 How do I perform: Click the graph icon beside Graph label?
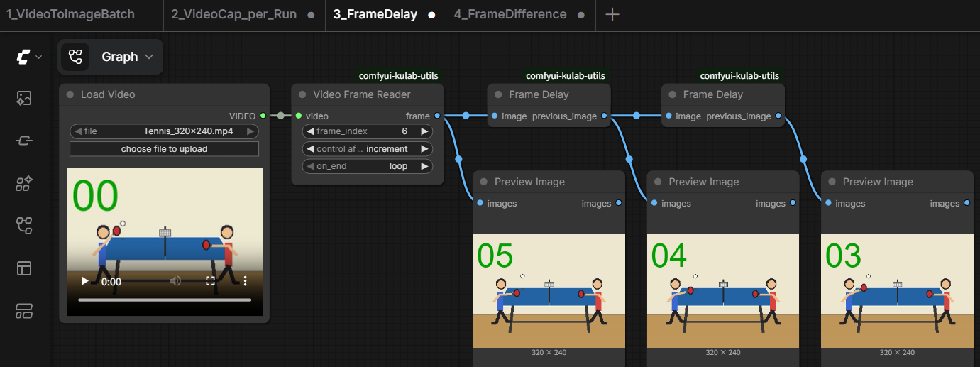[75, 57]
